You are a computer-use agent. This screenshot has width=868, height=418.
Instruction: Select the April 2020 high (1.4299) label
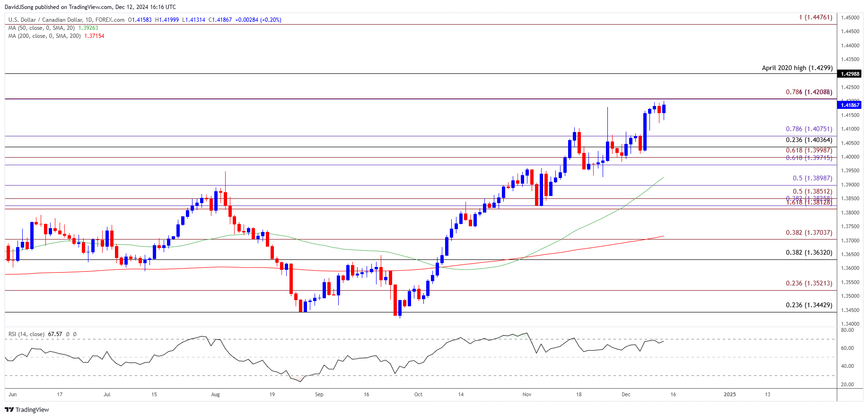pyautogui.click(x=797, y=68)
